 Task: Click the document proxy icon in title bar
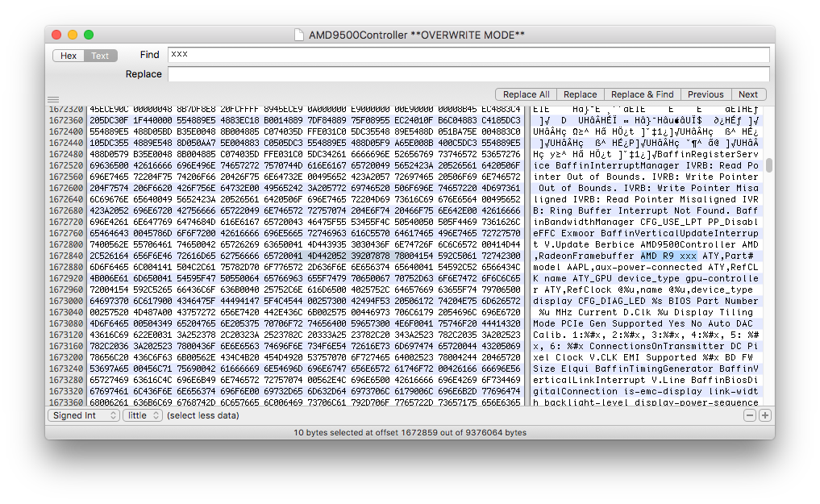[x=300, y=35]
